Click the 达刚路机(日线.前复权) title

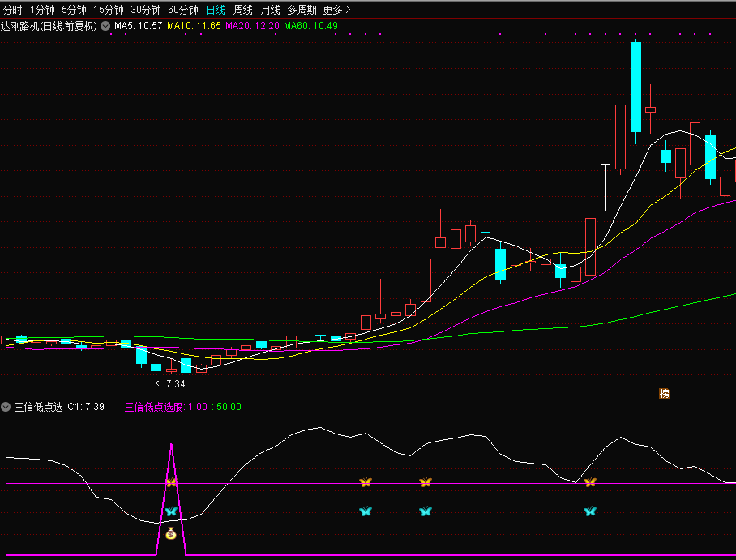coord(49,26)
